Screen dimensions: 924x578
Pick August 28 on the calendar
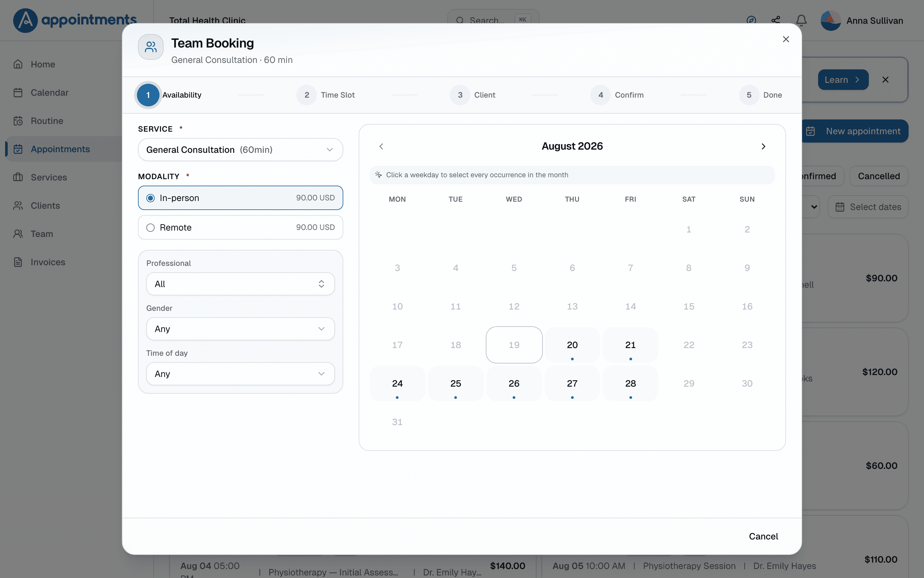click(630, 383)
